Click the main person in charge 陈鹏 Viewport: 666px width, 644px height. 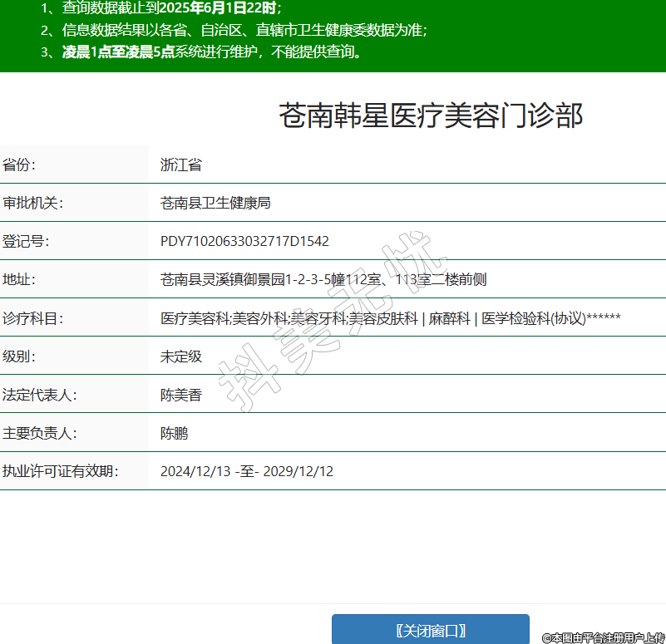[x=174, y=433]
